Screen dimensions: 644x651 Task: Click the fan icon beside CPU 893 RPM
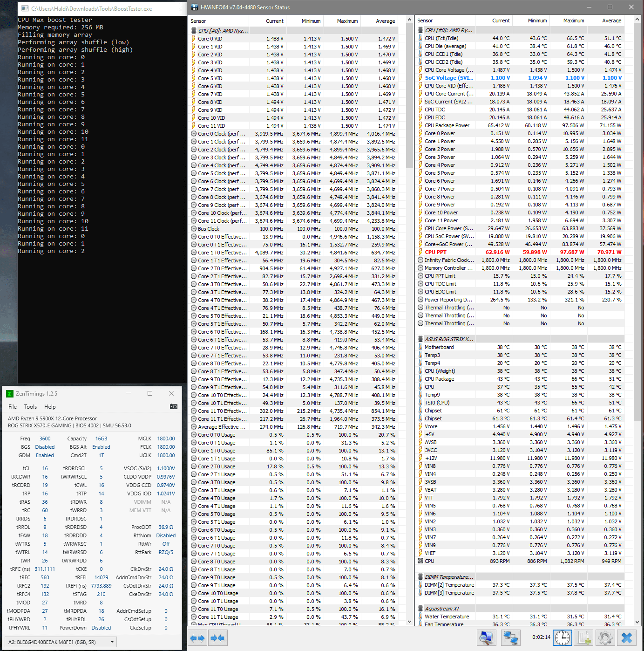[x=420, y=561]
